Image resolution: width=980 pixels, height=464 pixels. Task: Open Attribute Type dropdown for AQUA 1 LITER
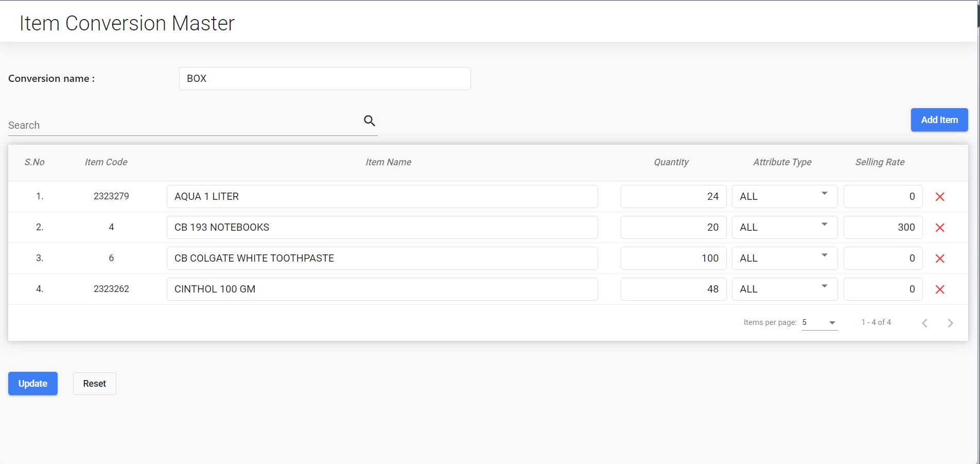point(784,196)
